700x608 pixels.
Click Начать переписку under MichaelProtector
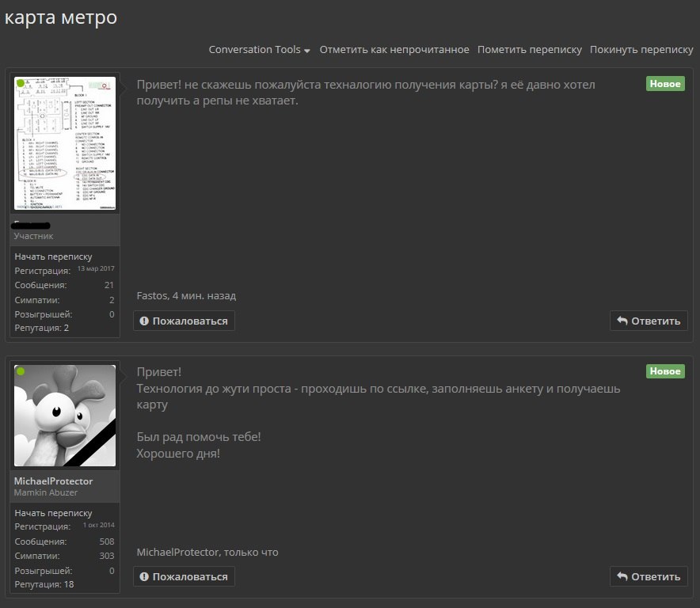(53, 513)
